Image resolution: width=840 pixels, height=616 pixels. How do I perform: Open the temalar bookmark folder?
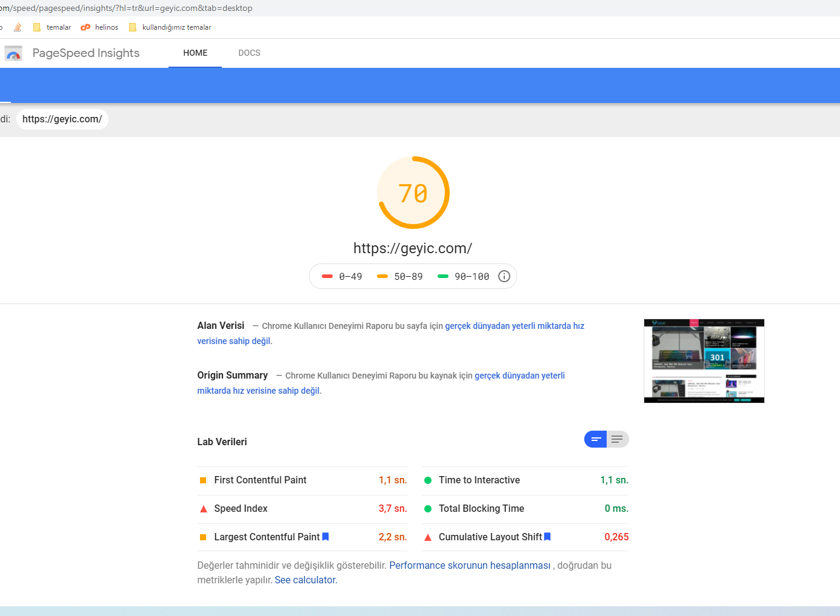(x=52, y=27)
